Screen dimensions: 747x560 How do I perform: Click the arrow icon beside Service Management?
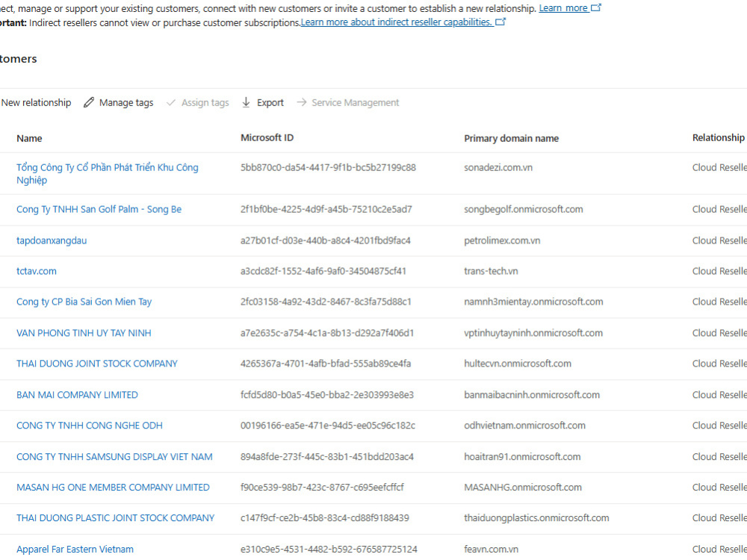click(302, 102)
